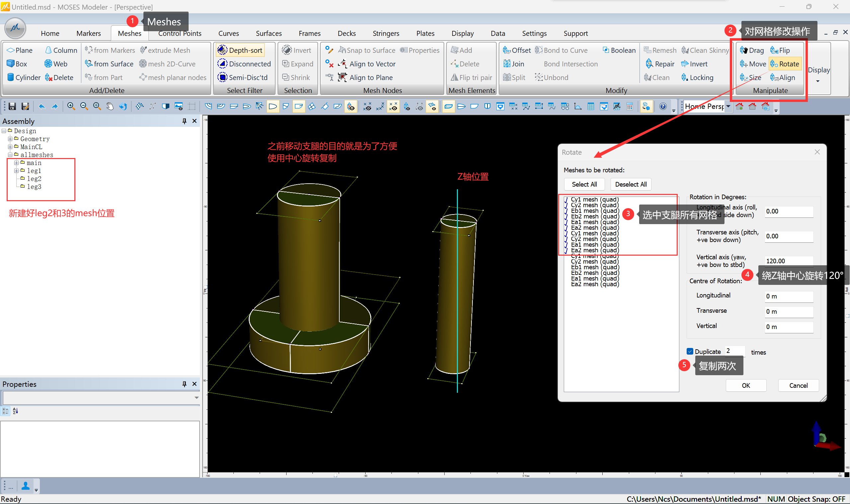Image resolution: width=850 pixels, height=504 pixels.
Task: Click the Zoom In magnifier icon
Action: coord(71,106)
